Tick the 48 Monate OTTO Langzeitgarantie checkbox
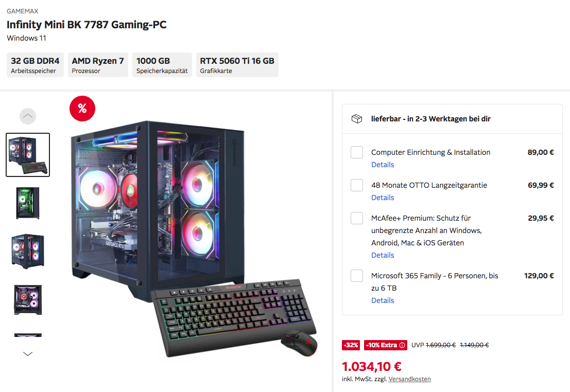 [357, 185]
